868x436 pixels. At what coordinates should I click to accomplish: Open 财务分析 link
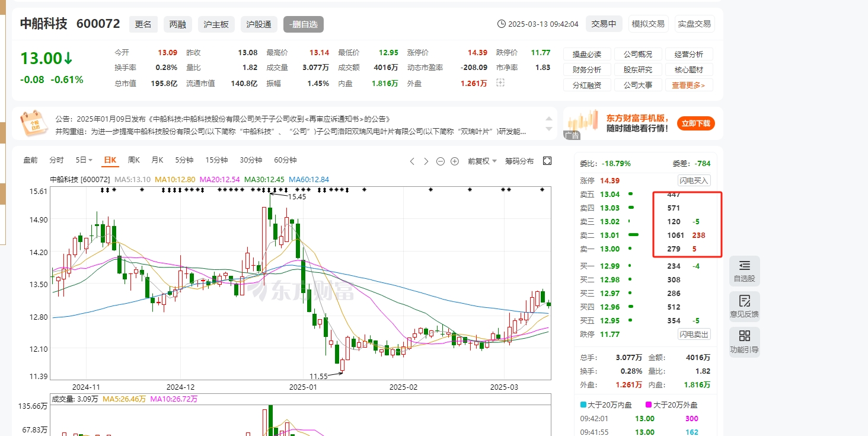tap(587, 69)
